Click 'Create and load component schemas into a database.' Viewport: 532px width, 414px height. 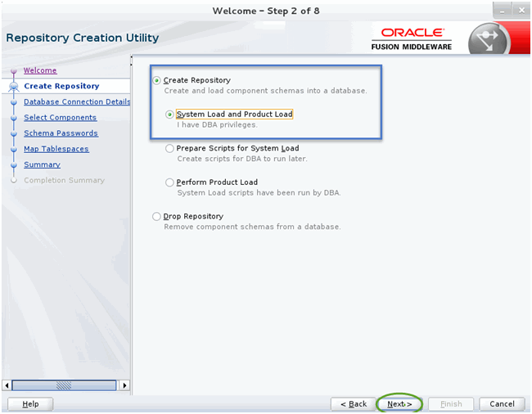[265, 91]
